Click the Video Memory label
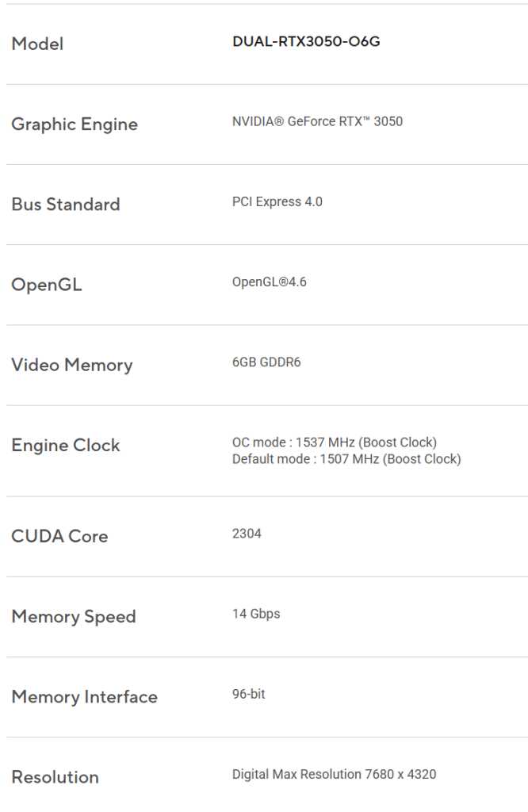 click(72, 366)
